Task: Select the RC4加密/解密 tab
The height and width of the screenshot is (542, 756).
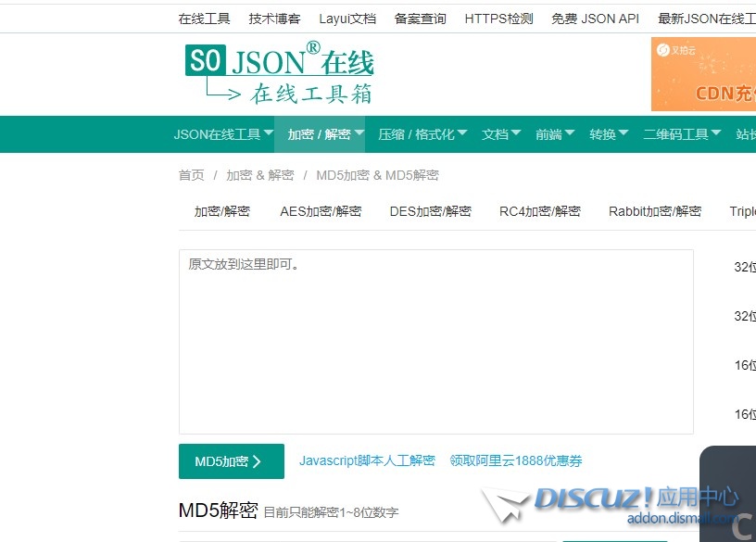Action: (539, 211)
